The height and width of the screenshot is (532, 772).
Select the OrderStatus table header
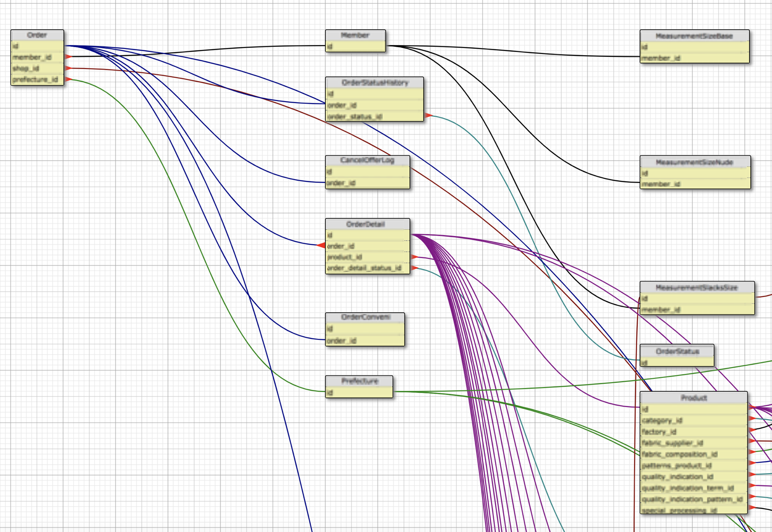coord(677,352)
